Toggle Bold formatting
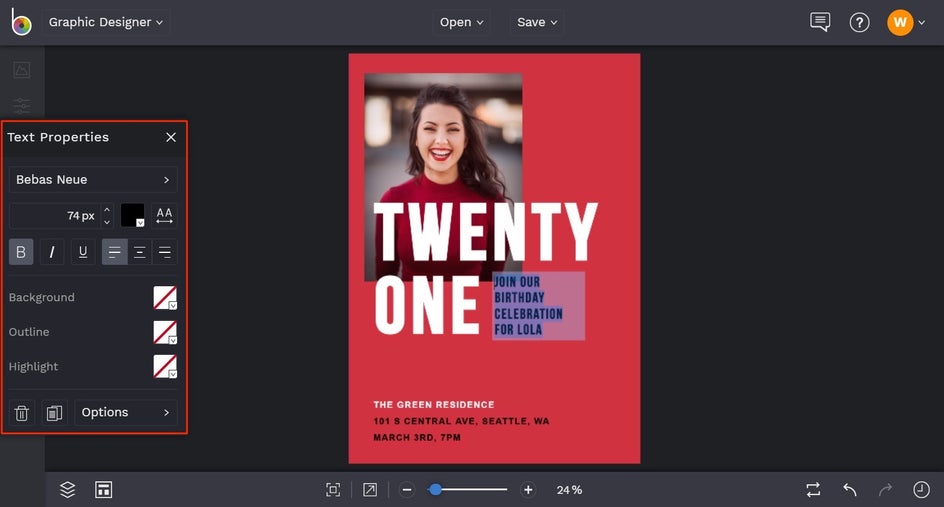 tap(21, 252)
